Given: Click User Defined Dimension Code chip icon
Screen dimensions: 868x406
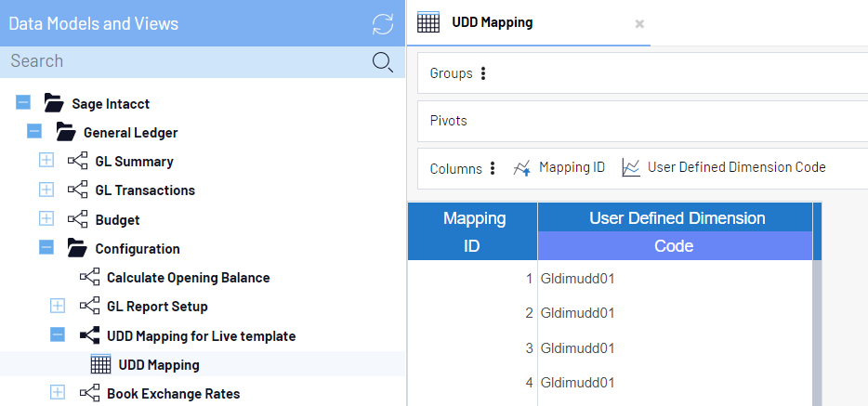Looking at the screenshot, I should tap(631, 167).
